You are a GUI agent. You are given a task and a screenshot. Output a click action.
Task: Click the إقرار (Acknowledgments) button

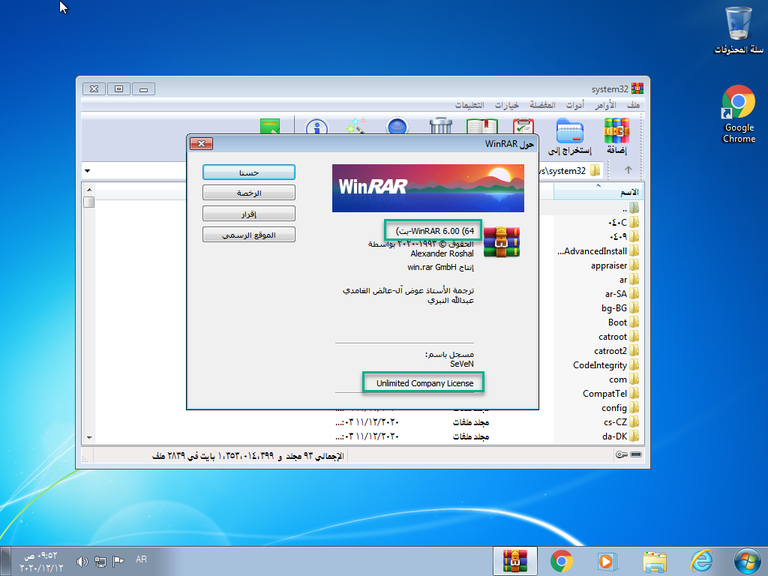tap(249, 214)
